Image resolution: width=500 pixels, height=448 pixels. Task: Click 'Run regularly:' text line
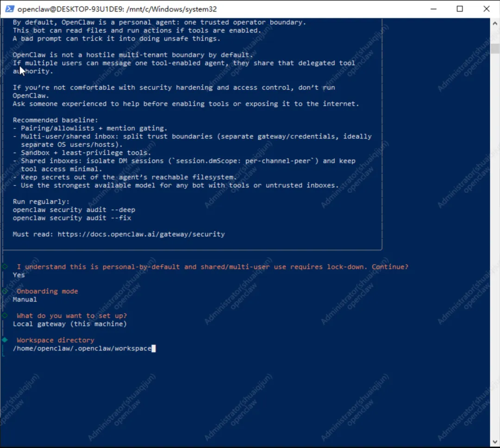[x=41, y=202]
